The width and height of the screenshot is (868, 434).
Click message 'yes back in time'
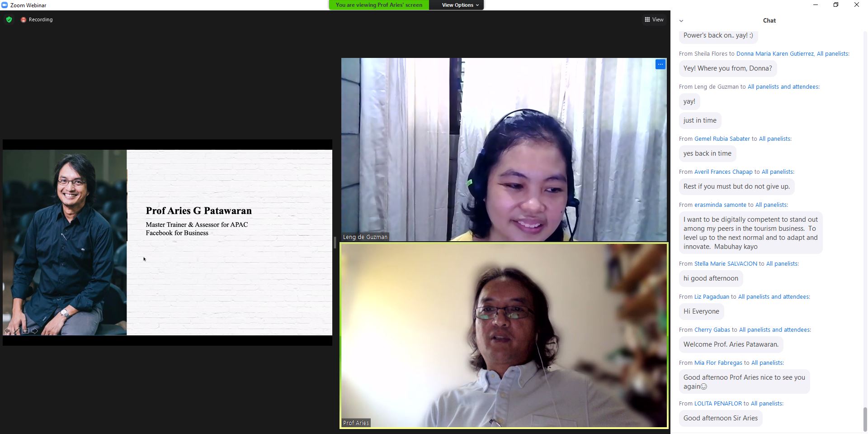tap(708, 153)
